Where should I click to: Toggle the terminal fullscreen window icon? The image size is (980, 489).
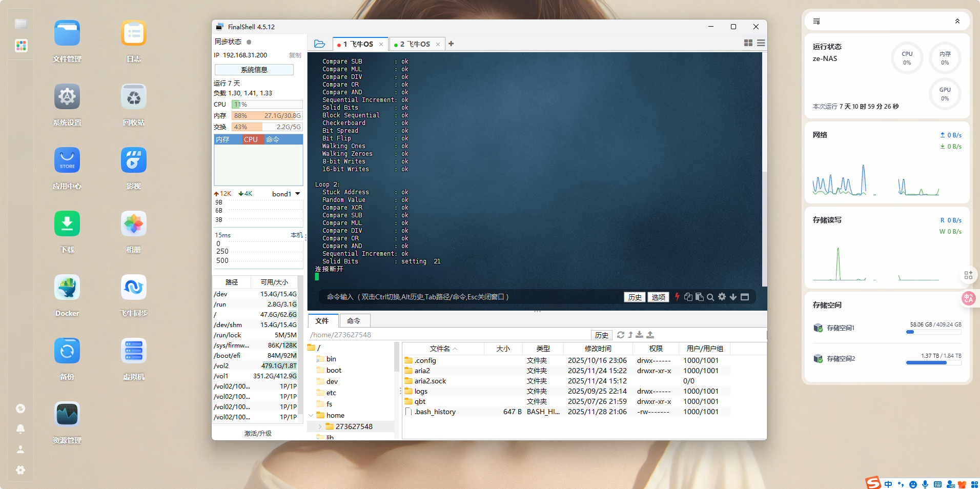745,297
